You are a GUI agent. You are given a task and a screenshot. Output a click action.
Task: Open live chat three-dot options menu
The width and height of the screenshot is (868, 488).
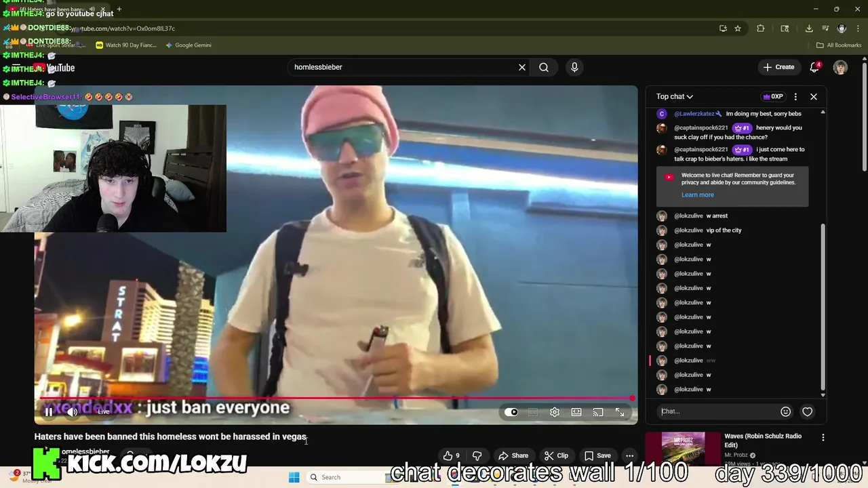tap(795, 96)
